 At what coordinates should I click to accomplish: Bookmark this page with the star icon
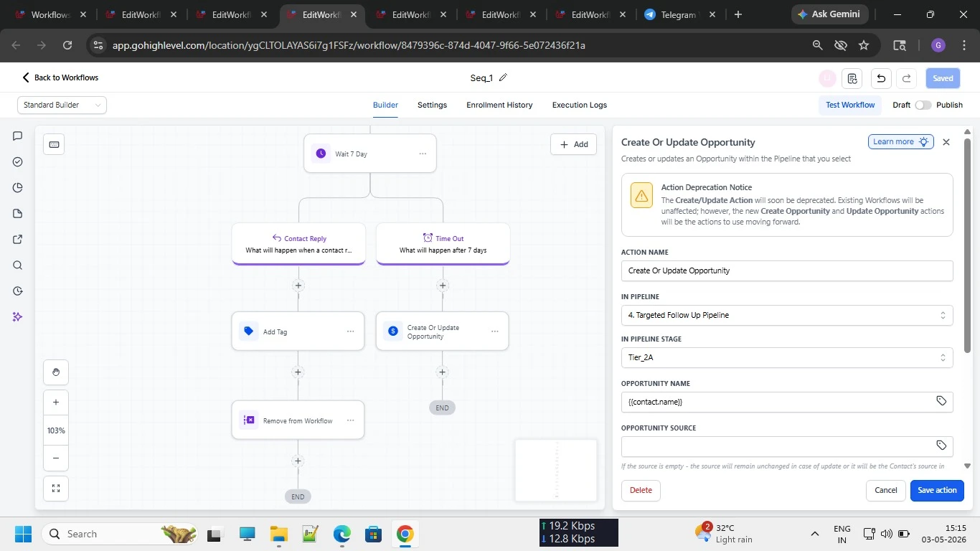864,45
